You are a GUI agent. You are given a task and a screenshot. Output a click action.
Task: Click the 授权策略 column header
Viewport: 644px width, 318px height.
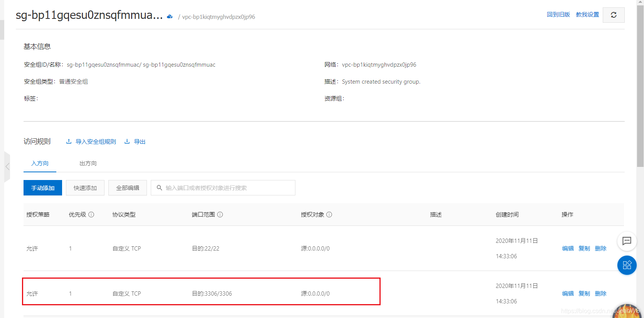pos(38,215)
